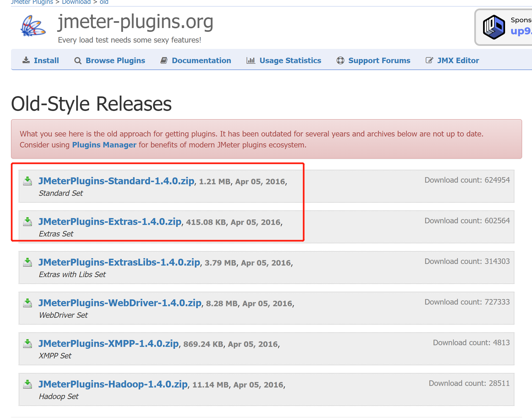
Task: Click download icon beside JMeterPlugins-Hadoop-1.4.0.zip
Action: [27, 384]
